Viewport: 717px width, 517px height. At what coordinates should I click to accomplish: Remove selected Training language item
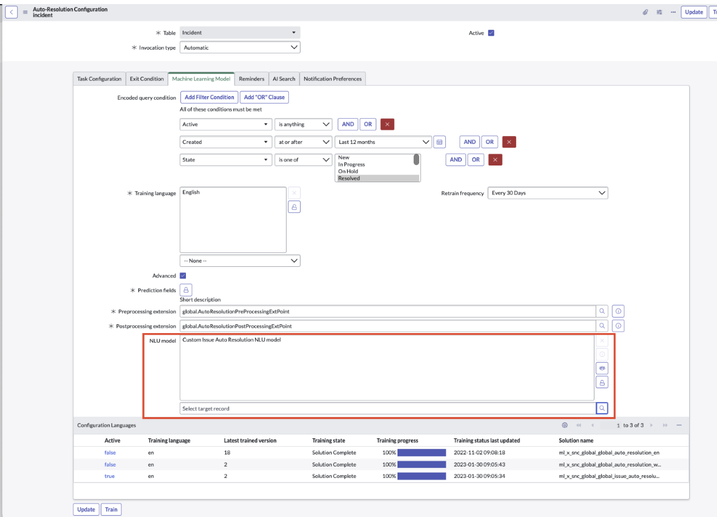click(x=294, y=193)
